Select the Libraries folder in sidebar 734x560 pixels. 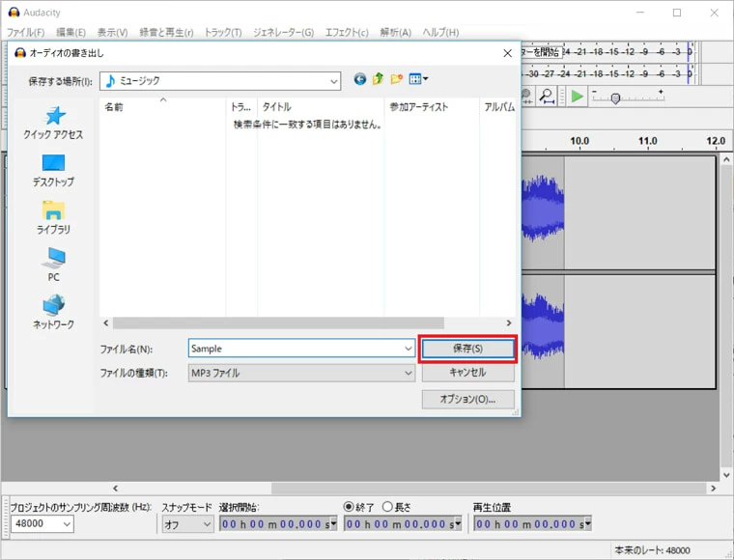click(53, 211)
